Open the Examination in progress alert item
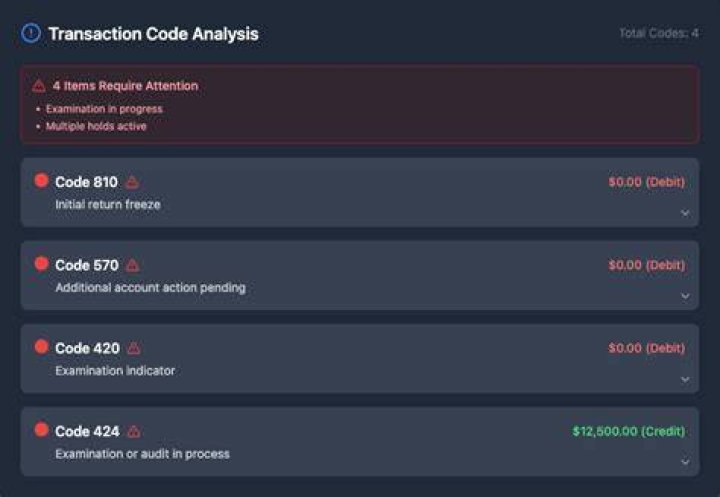The image size is (720, 497). (x=104, y=109)
